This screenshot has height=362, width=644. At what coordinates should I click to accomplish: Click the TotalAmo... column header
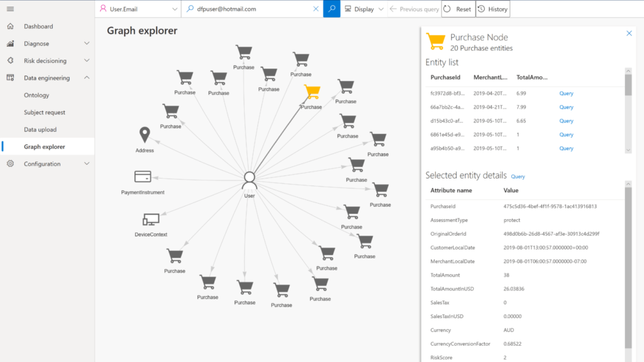point(531,77)
